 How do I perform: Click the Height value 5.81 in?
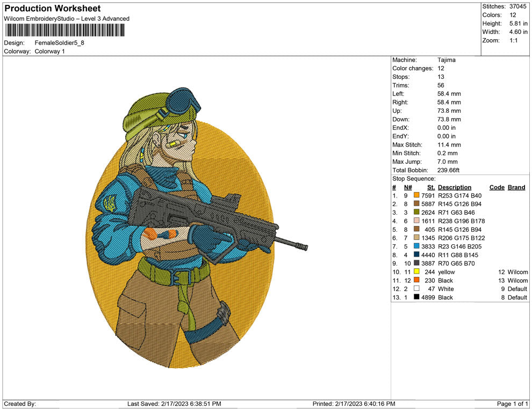[518, 24]
